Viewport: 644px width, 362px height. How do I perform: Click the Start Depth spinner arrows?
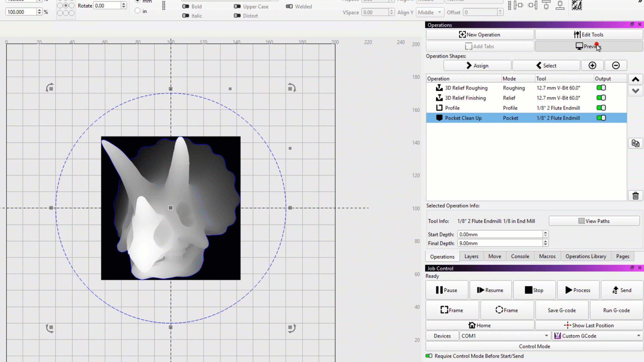[x=545, y=234]
